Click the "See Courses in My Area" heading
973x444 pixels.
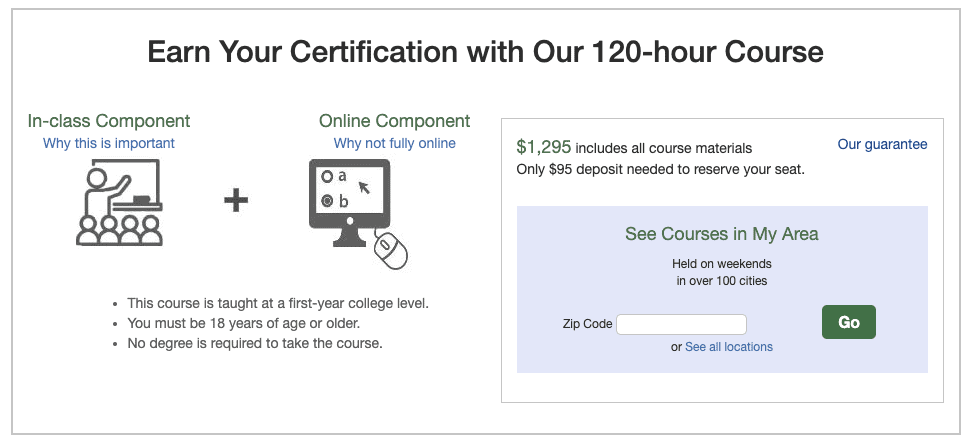click(722, 234)
